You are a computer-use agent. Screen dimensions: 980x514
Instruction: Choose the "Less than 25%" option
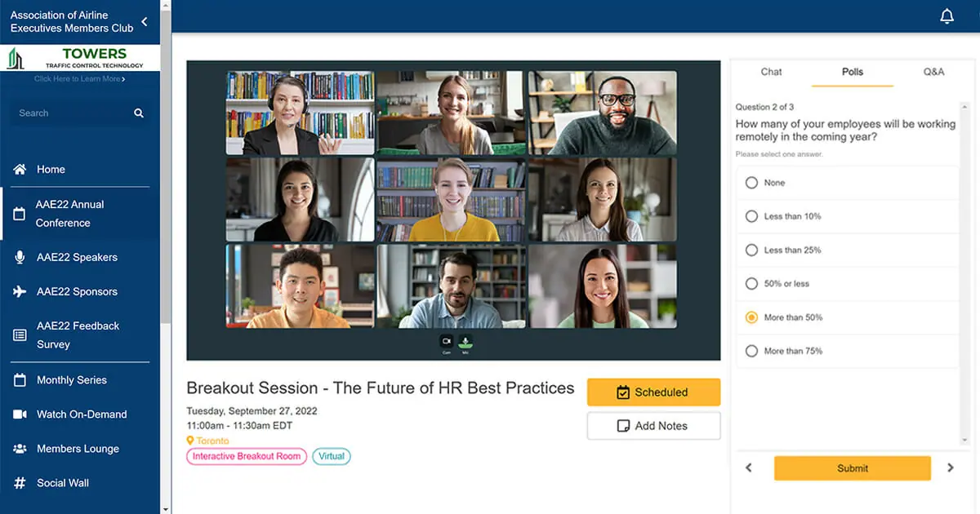pos(751,250)
